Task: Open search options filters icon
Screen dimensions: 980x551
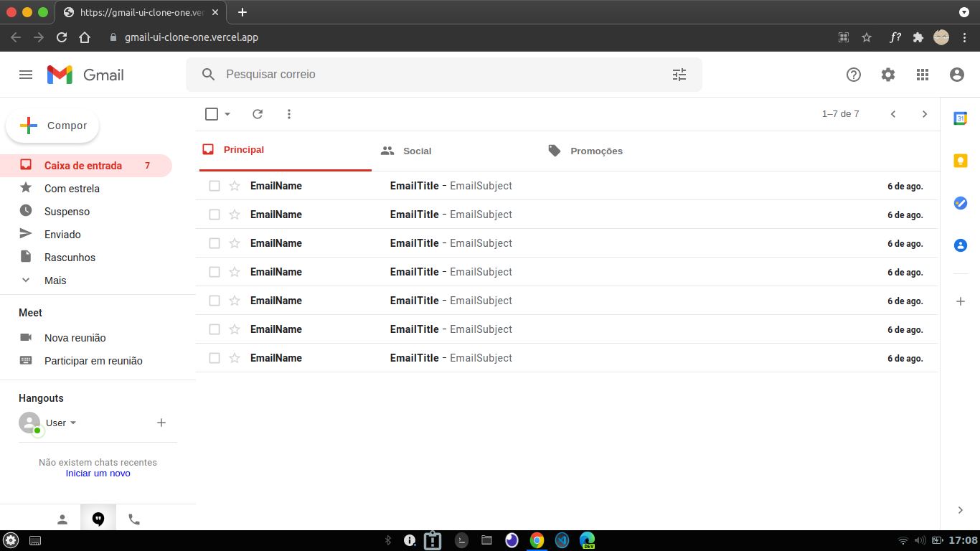Action: coord(679,74)
